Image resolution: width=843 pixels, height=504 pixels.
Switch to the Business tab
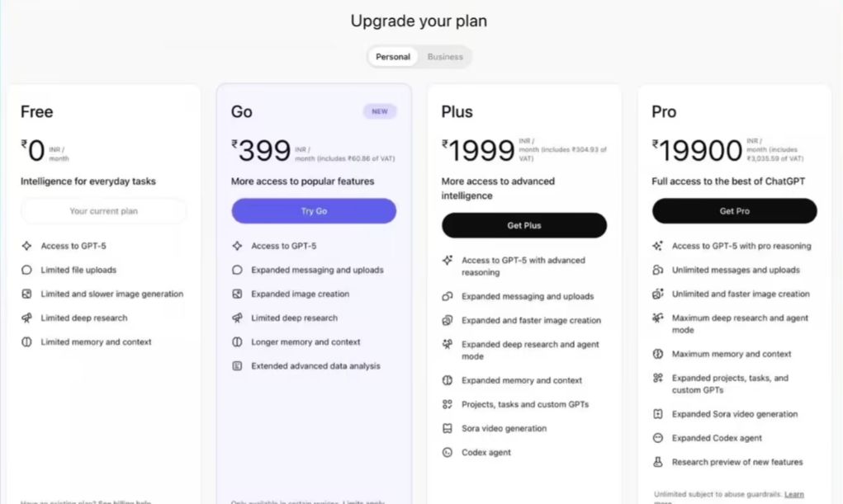click(445, 57)
